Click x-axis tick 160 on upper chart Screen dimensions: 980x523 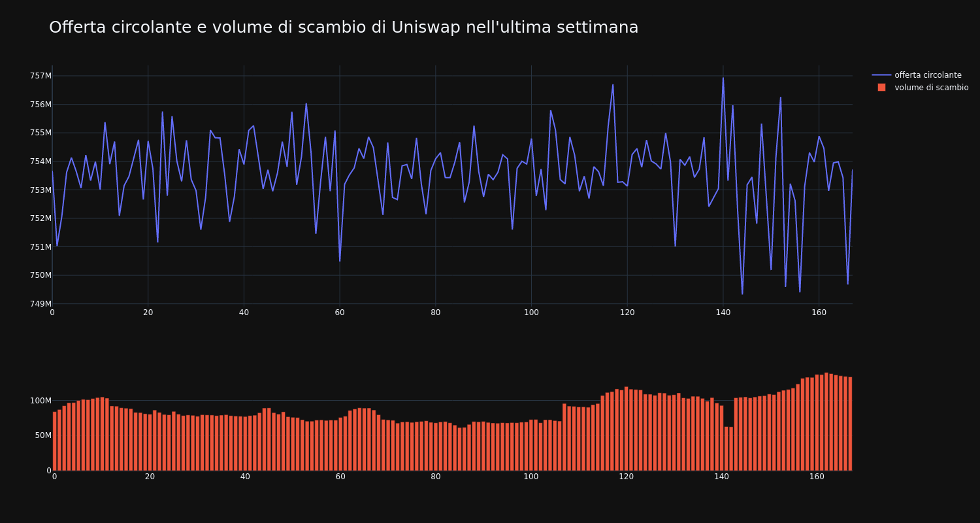(819, 312)
